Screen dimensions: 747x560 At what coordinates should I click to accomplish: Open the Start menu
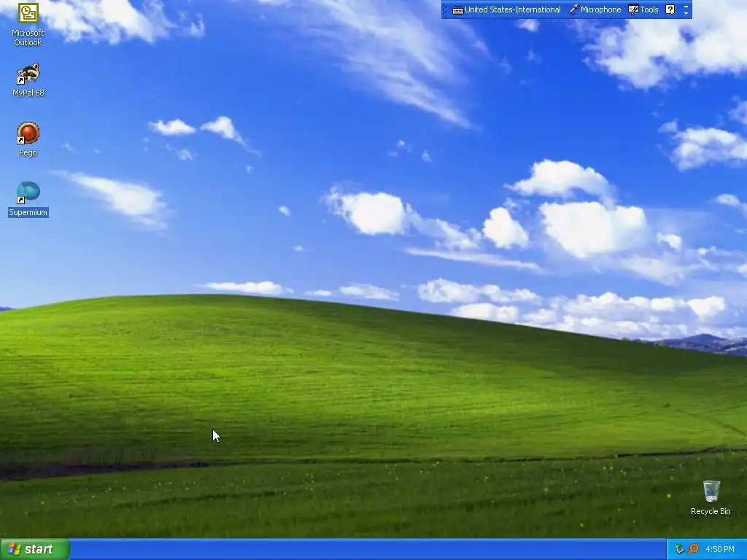tap(35, 549)
